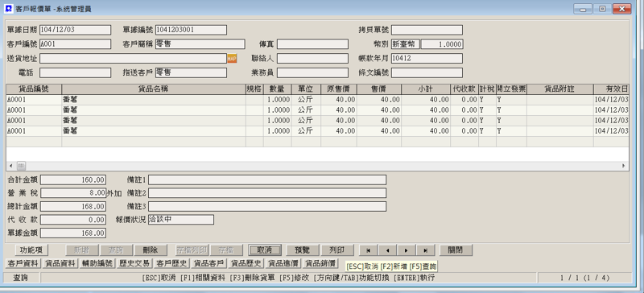Click the 開立發票 column header
This screenshot has height=293, width=644.
511,89
